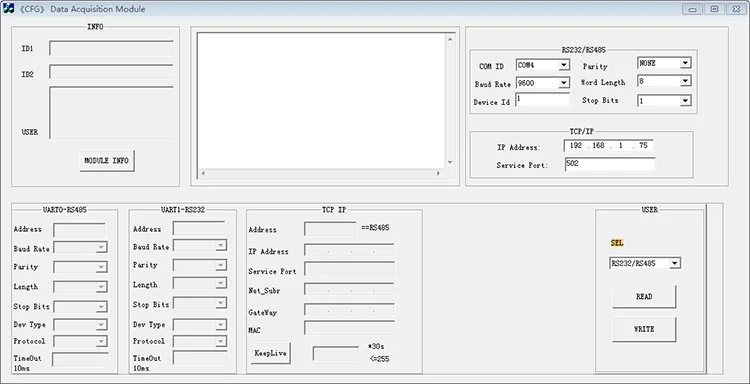
Task: Click the application icon in title bar
Action: click(x=8, y=9)
